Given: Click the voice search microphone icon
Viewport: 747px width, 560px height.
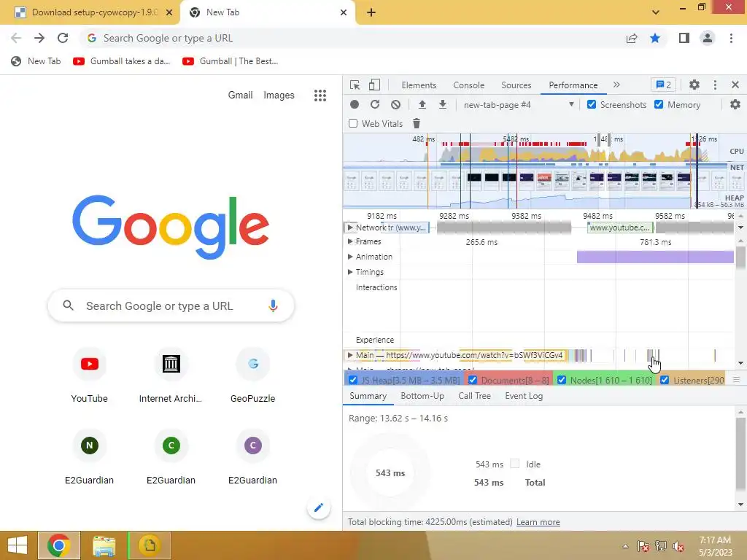Looking at the screenshot, I should pos(273,306).
